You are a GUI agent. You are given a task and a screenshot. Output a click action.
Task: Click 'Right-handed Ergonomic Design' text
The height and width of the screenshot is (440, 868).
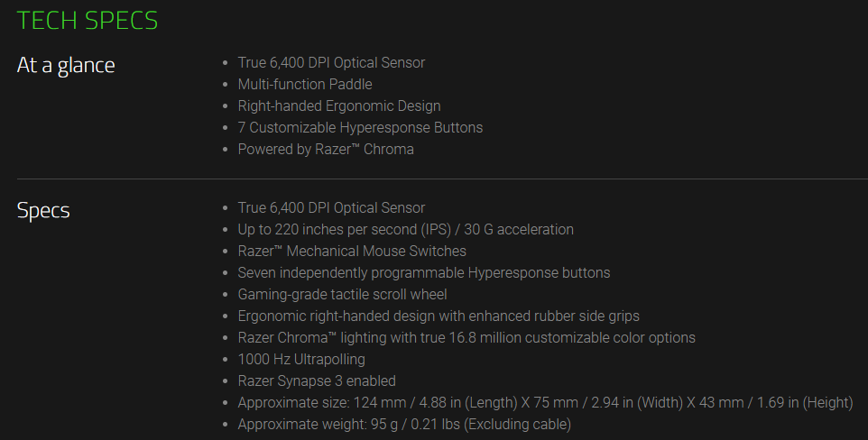[338, 105]
